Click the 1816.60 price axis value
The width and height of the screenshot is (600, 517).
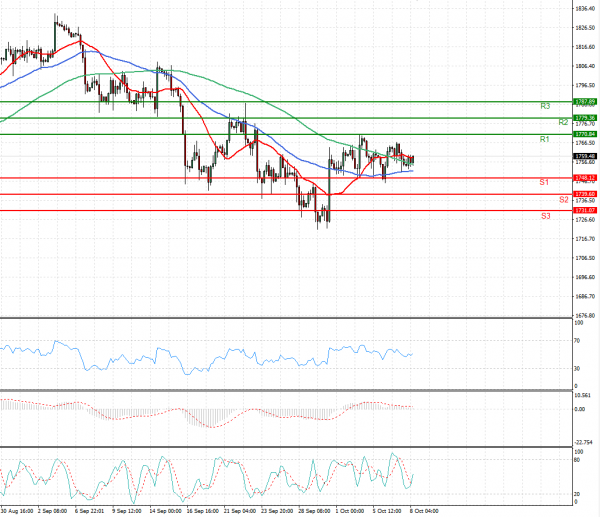click(x=585, y=47)
